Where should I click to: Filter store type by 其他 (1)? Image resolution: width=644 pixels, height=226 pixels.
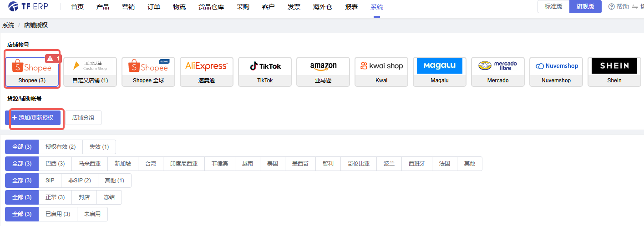coord(115,181)
